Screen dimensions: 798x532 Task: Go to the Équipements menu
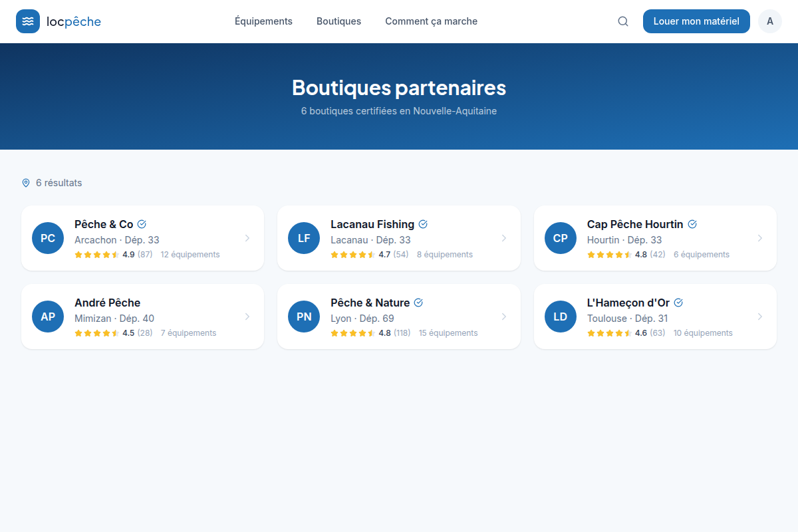coord(263,21)
